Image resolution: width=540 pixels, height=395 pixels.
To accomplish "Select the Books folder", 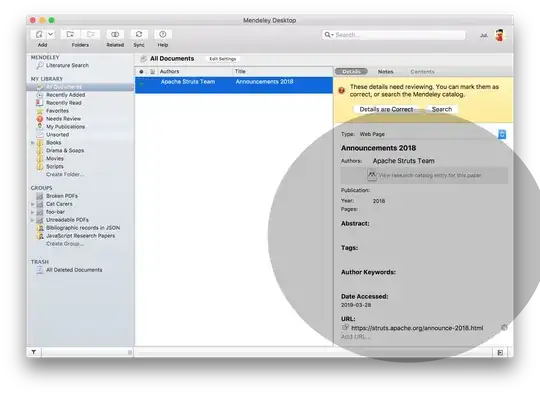I will [x=53, y=143].
